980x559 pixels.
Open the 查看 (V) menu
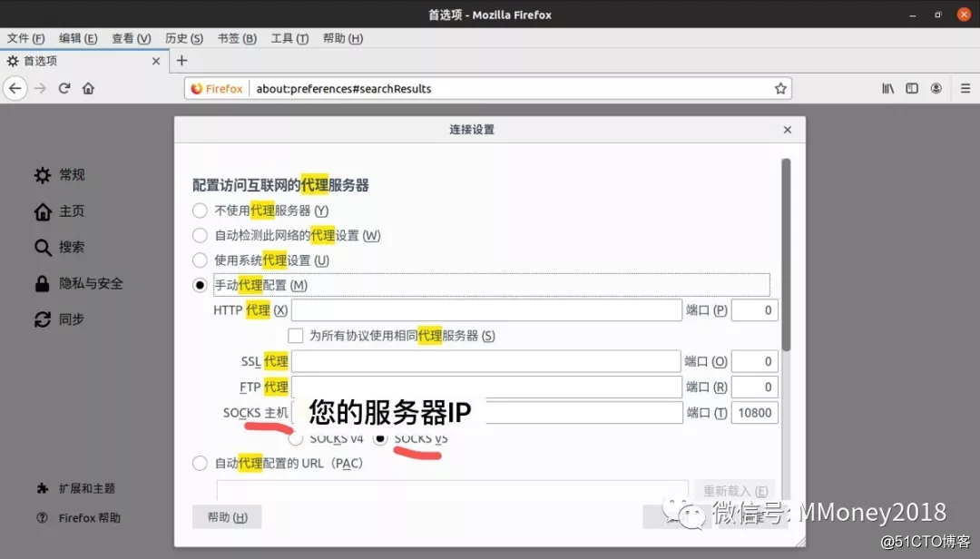pos(132,38)
